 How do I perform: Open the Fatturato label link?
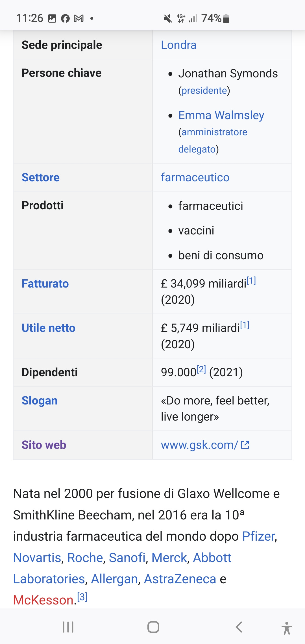point(45,284)
